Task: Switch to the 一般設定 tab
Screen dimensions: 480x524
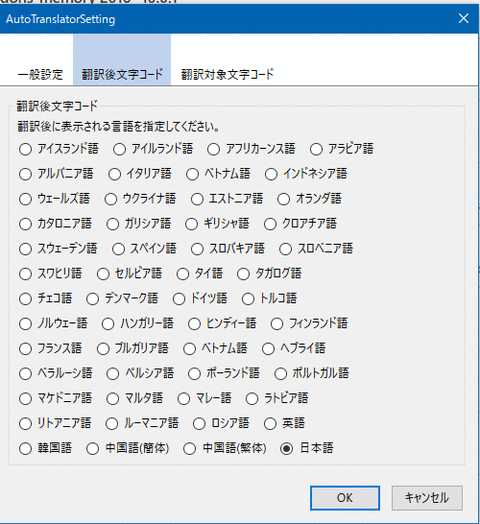Action: pyautogui.click(x=40, y=74)
